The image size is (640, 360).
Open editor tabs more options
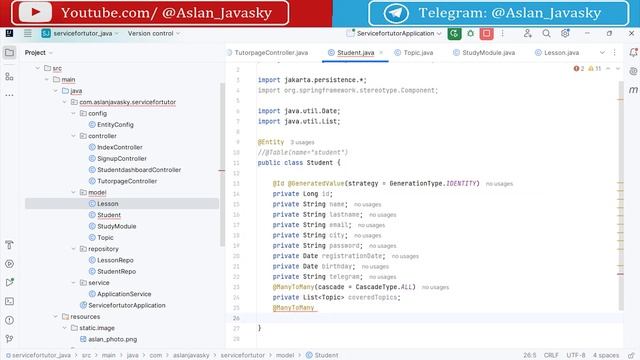pos(614,53)
